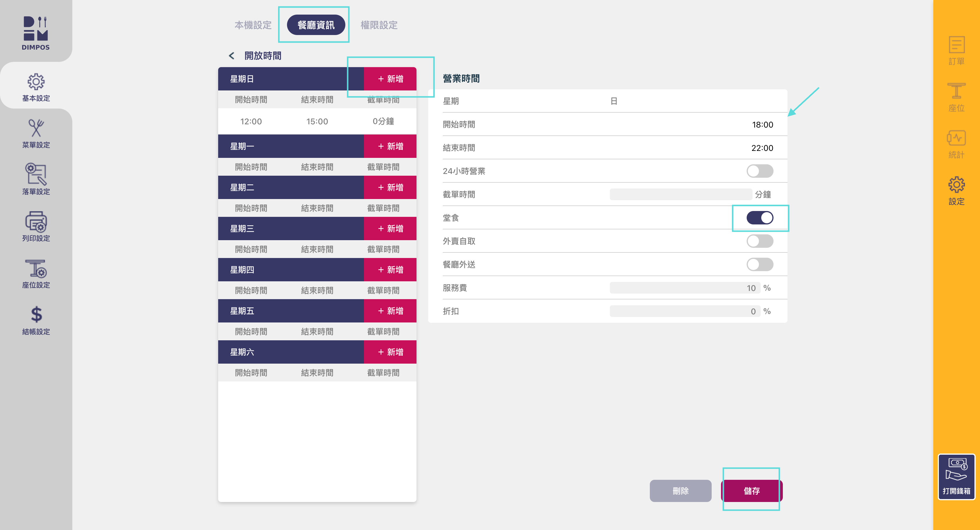The image size is (980, 530).
Task: Go back using 開放時間 chevron arrow
Action: pos(231,55)
